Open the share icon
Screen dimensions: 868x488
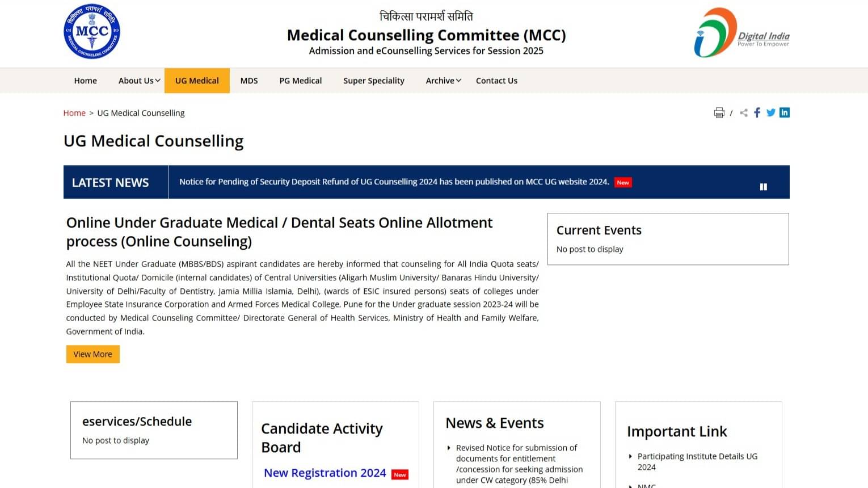click(743, 112)
